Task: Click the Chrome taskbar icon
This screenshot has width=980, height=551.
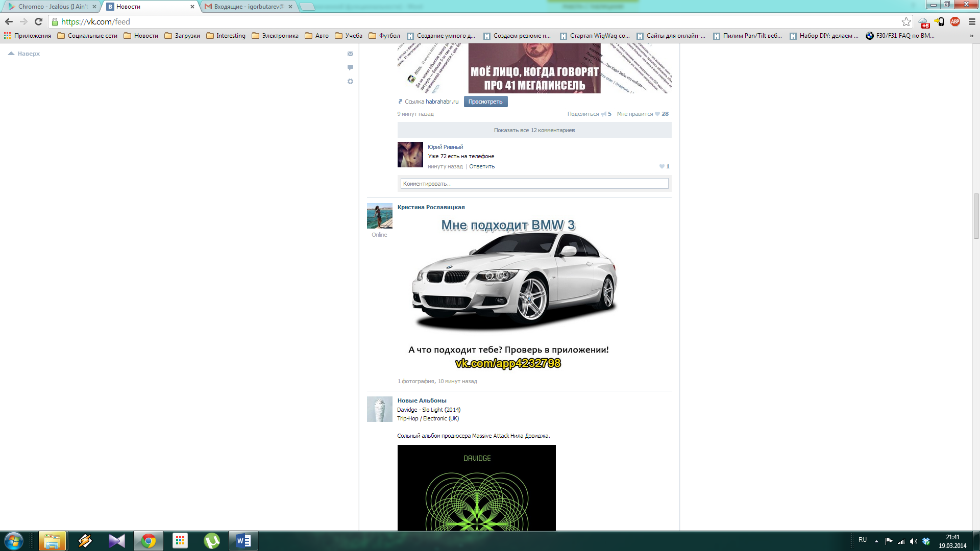Action: click(149, 541)
